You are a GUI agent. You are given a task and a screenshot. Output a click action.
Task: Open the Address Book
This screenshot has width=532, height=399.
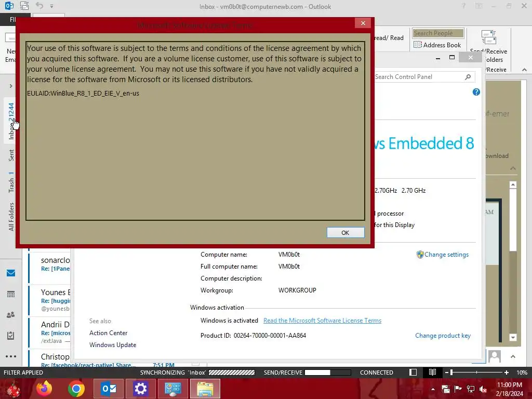[437, 45]
